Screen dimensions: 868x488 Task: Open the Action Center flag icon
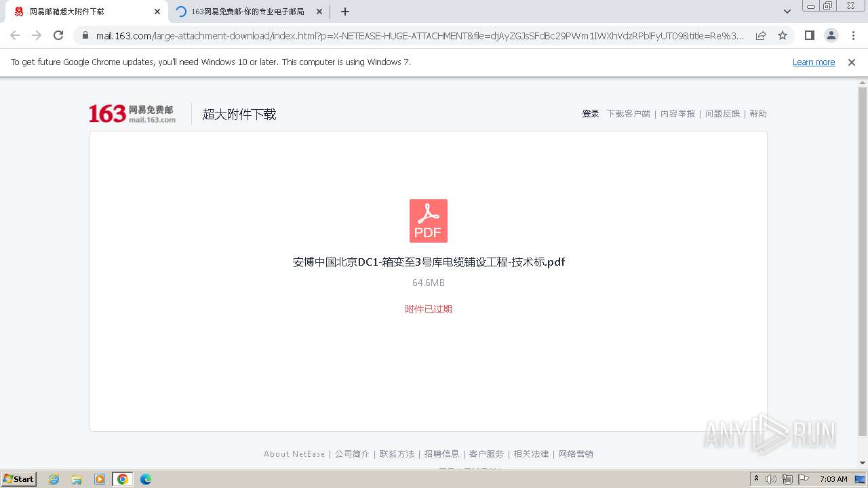point(804,479)
